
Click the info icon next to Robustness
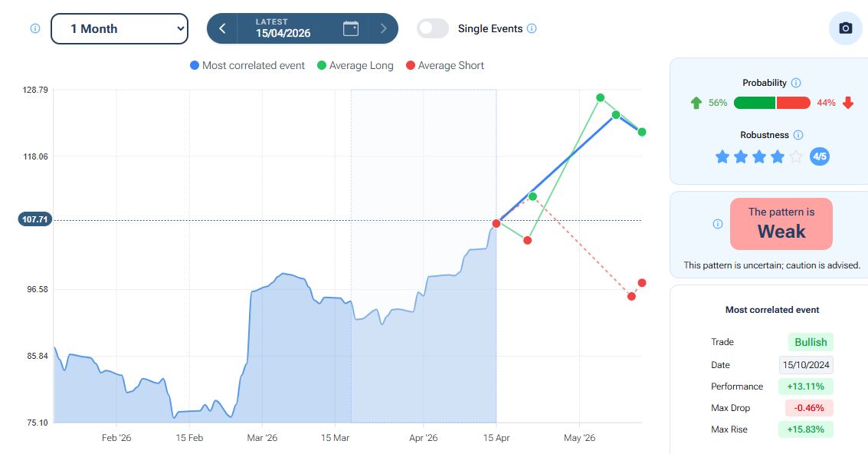[798, 135]
